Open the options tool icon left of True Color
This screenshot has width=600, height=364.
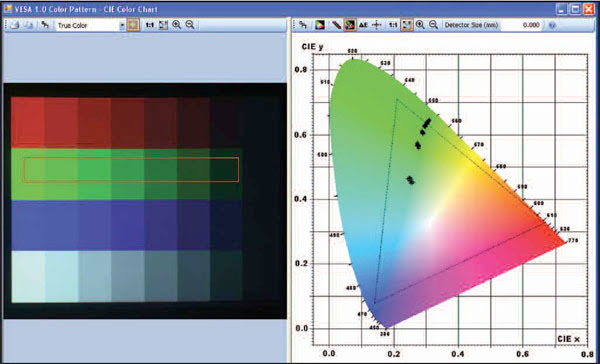tap(45, 25)
